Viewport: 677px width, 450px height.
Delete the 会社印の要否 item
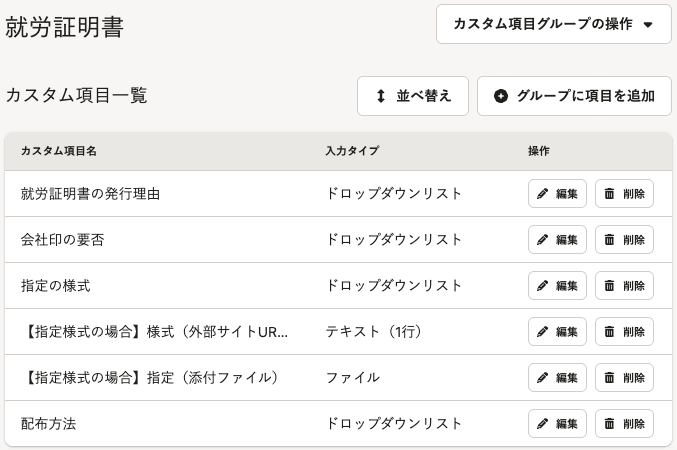point(624,240)
